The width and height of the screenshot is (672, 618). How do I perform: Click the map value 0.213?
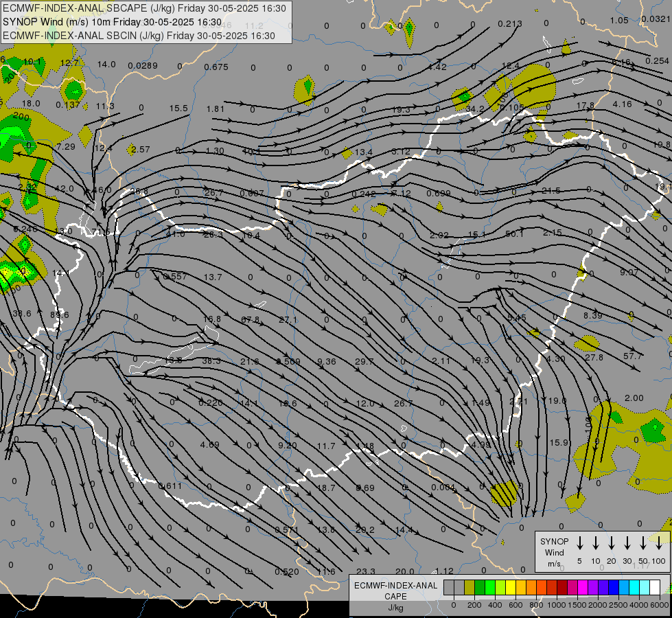point(509,23)
